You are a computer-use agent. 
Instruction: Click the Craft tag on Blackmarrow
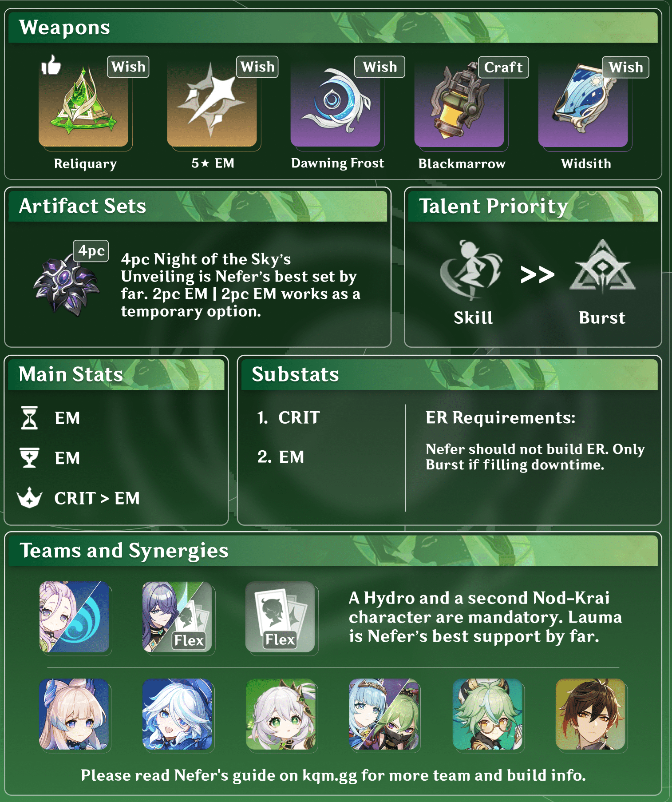[x=503, y=67]
